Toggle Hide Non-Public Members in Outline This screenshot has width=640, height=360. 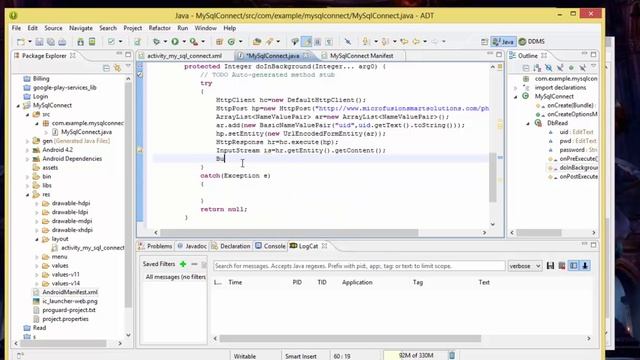point(571,68)
